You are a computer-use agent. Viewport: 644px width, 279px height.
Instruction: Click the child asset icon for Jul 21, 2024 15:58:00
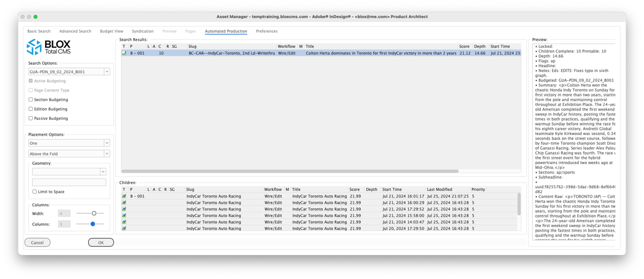click(x=124, y=215)
